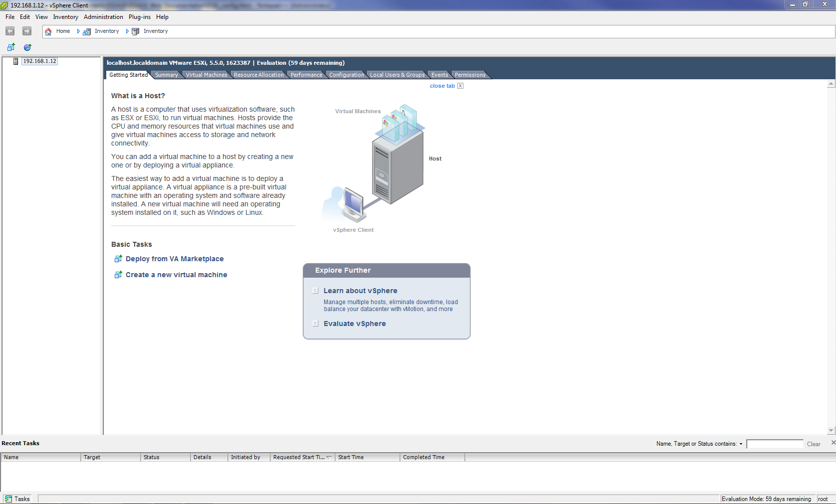The width and height of the screenshot is (836, 504).
Task: Switch to the Summary tab
Action: click(166, 75)
